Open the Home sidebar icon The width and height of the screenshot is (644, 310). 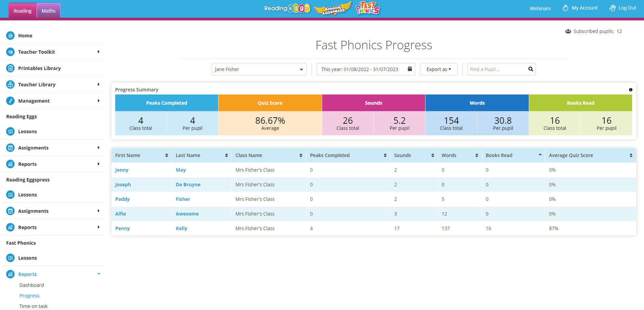click(x=10, y=35)
